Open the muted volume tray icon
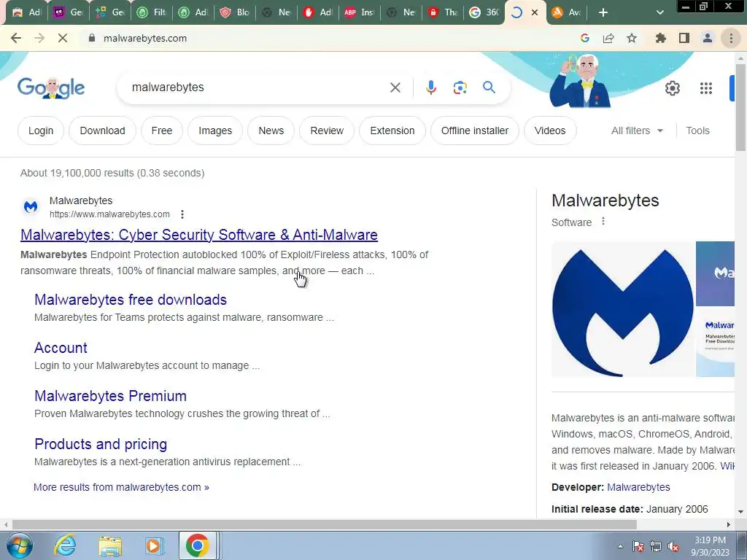 point(673,546)
